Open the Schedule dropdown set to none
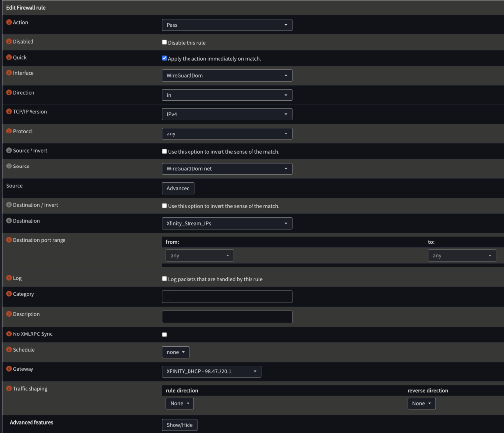504x433 pixels. tap(176, 352)
